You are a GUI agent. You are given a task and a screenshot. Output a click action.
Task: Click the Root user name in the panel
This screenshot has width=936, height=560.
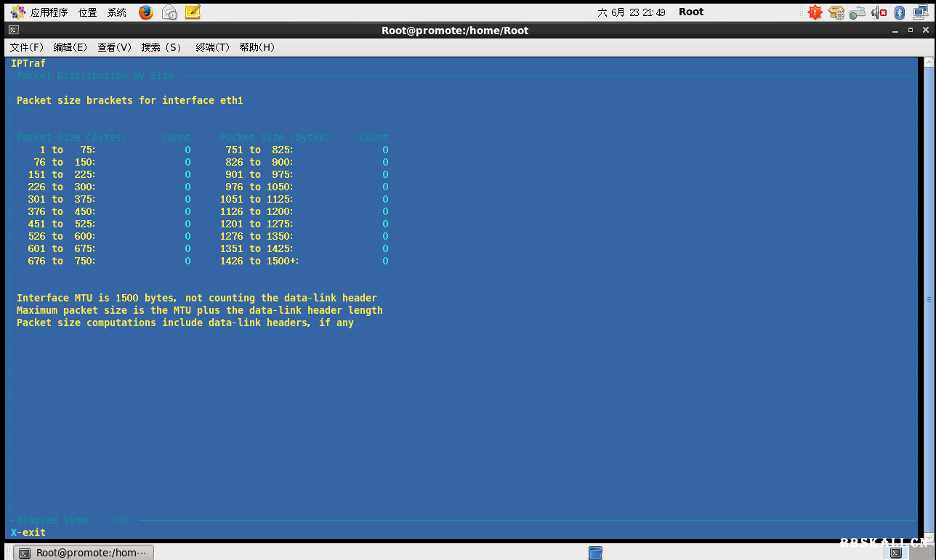691,12
